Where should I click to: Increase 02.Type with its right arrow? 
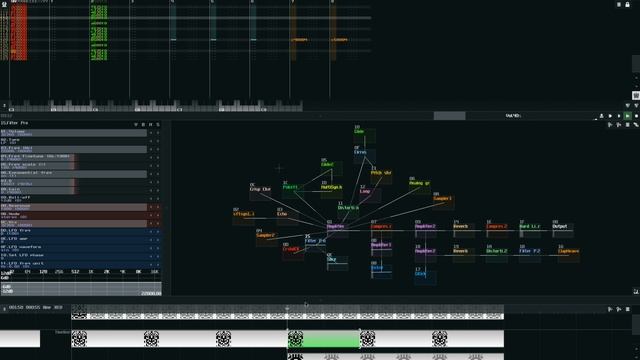click(158, 141)
